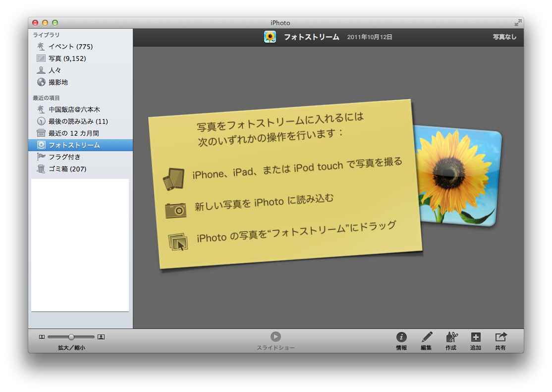Click the devices icon on the yellow note
552x392 pixels.
click(x=173, y=179)
